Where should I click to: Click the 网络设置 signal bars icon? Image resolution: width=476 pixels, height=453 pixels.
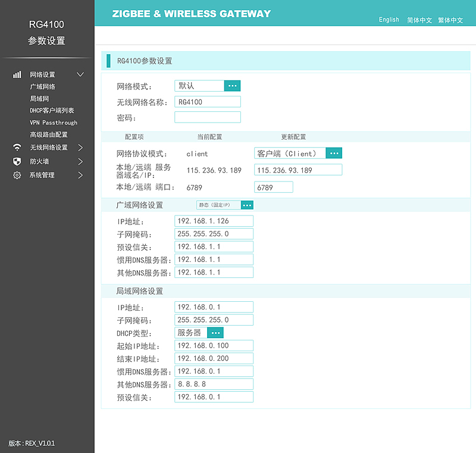click(17, 74)
